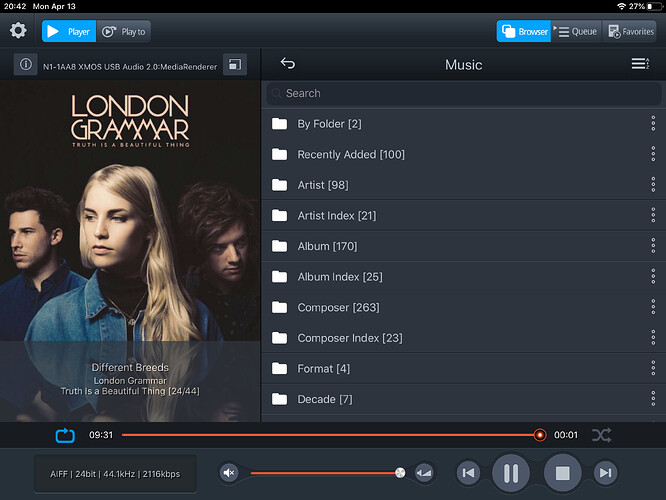Pause the current track
The image size is (666, 500).
click(x=510, y=472)
